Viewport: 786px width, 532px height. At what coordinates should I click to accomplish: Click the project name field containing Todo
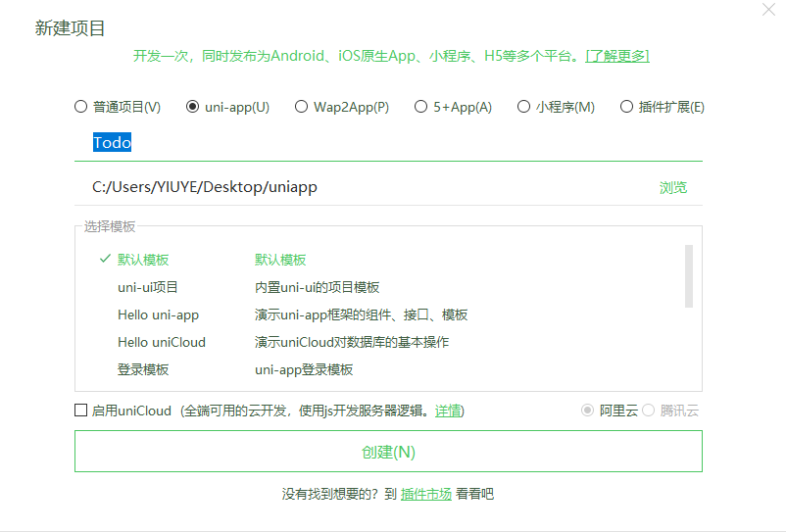388,143
